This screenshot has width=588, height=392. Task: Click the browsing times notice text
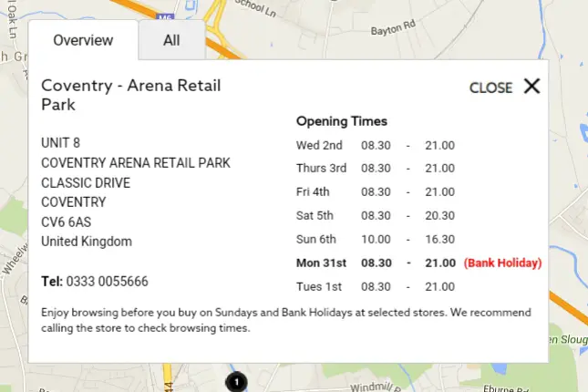pyautogui.click(x=286, y=320)
